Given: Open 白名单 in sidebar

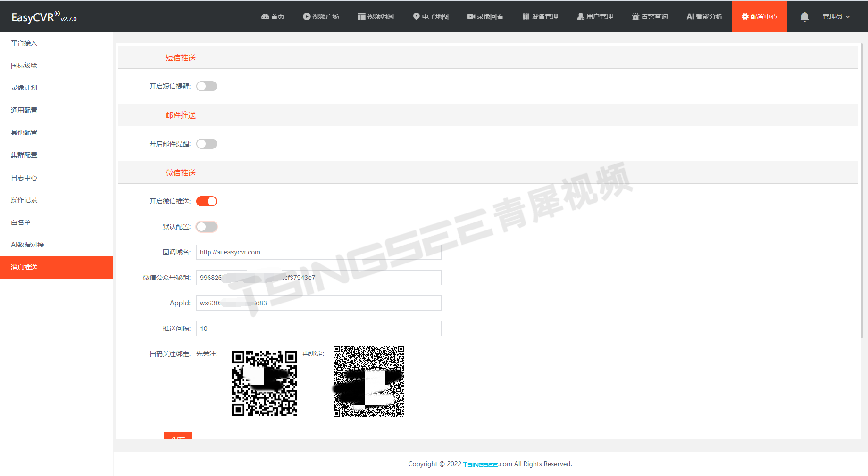Looking at the screenshot, I should tap(56, 222).
